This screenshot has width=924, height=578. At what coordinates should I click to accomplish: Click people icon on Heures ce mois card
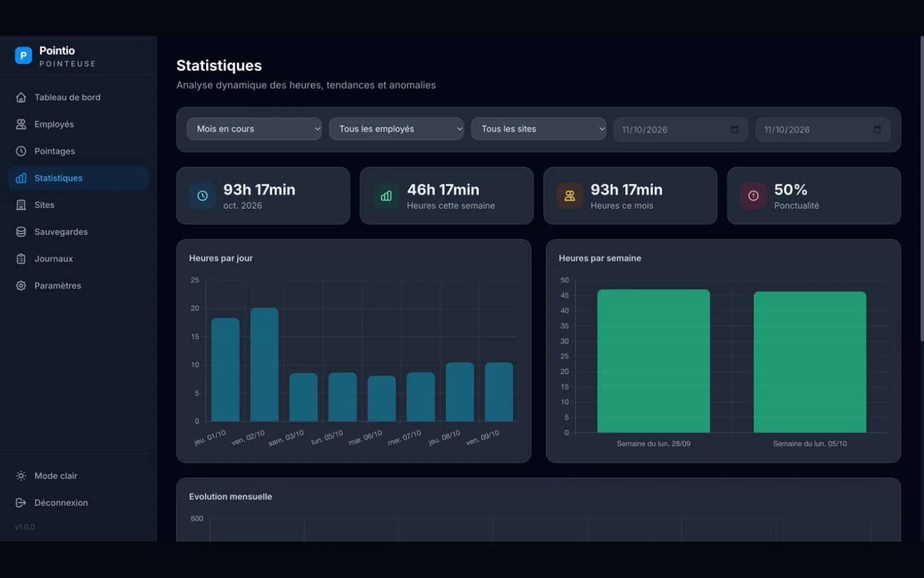coord(569,196)
